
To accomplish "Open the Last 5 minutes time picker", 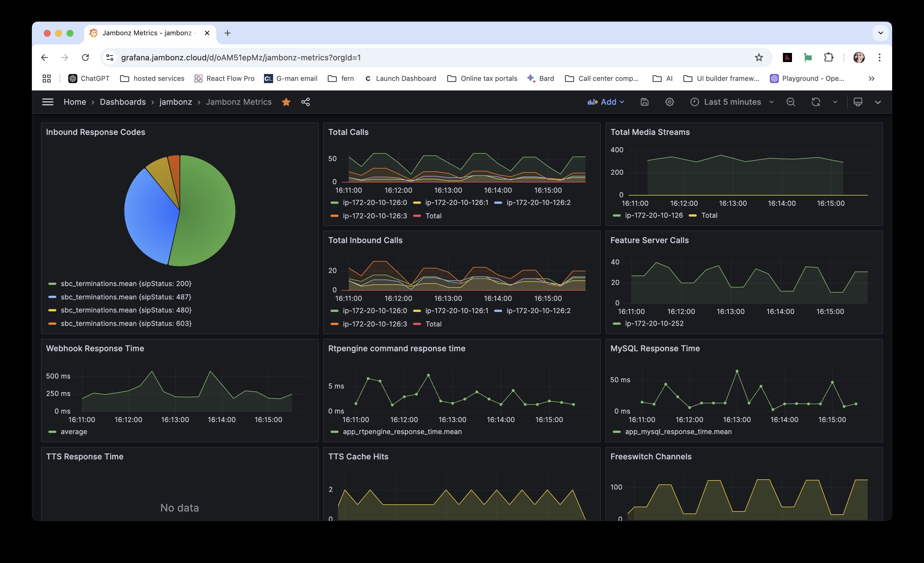I will coord(731,102).
